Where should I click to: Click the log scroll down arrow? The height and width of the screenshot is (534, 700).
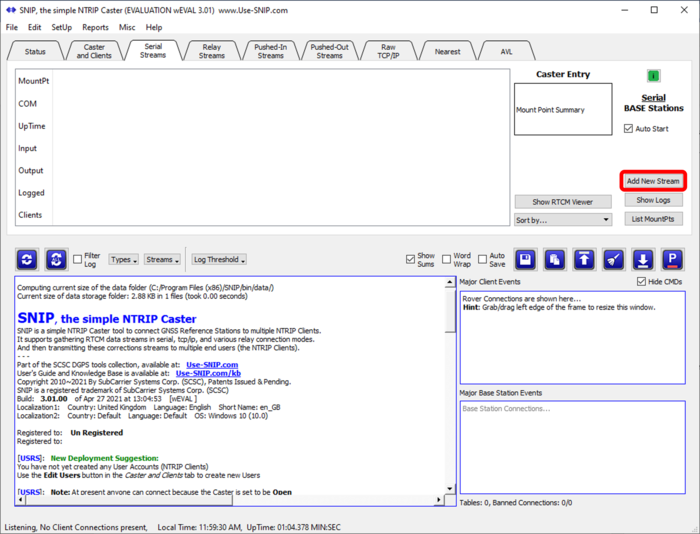pyautogui.click(x=450, y=489)
